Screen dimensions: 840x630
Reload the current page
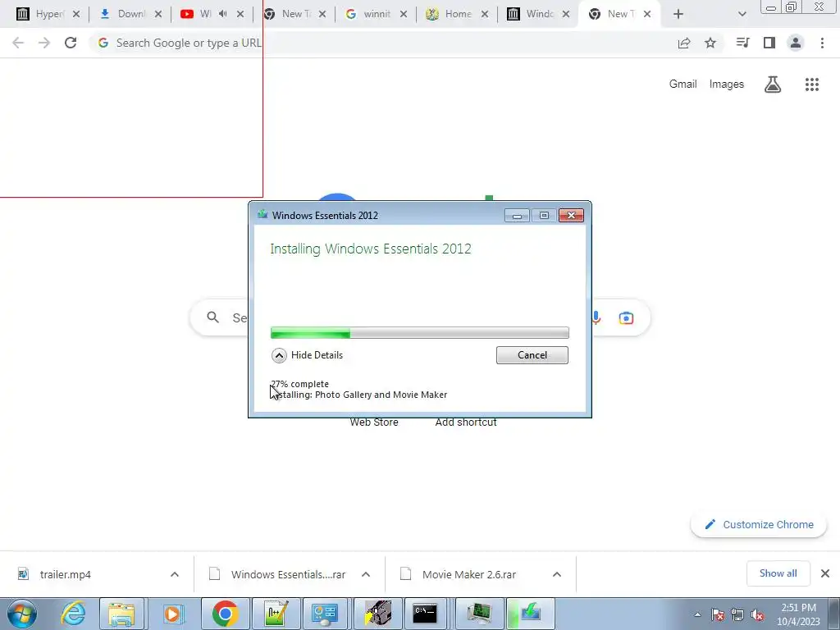click(x=71, y=43)
